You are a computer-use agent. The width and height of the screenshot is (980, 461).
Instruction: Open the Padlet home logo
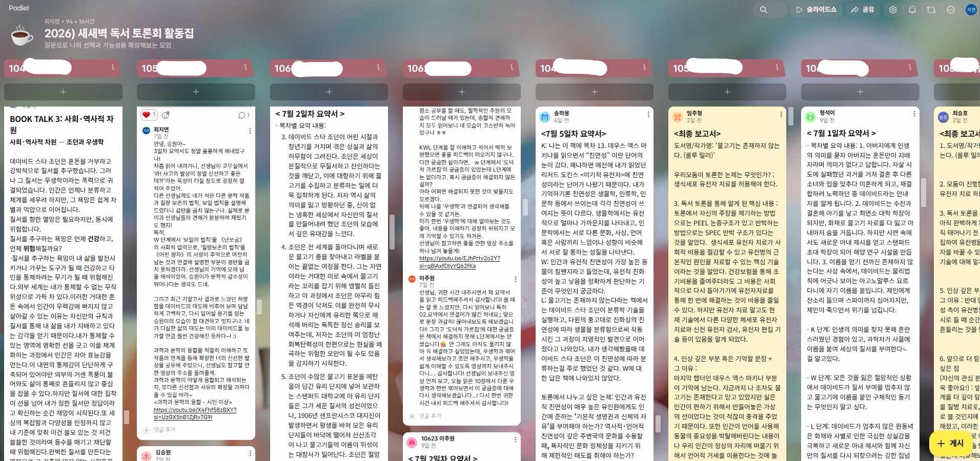click(19, 8)
